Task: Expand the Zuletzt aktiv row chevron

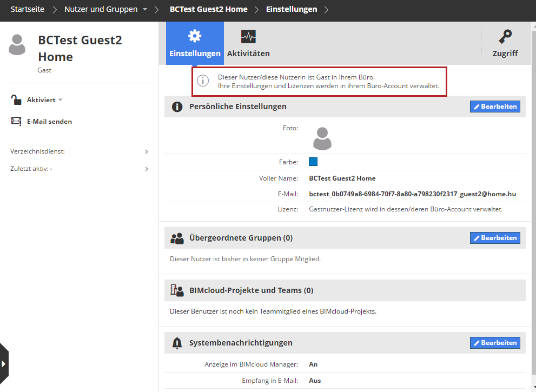Action: 147,169
